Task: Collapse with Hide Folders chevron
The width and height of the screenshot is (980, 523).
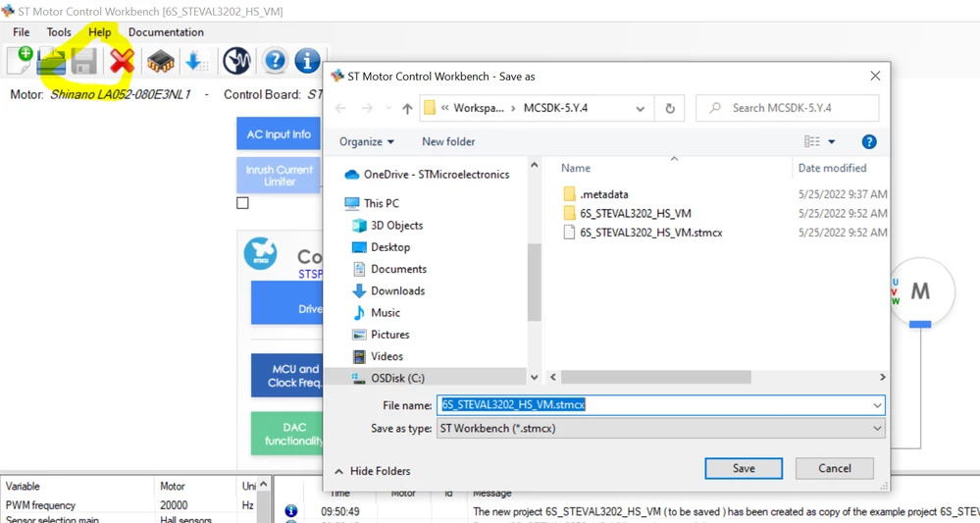Action: pyautogui.click(x=338, y=471)
